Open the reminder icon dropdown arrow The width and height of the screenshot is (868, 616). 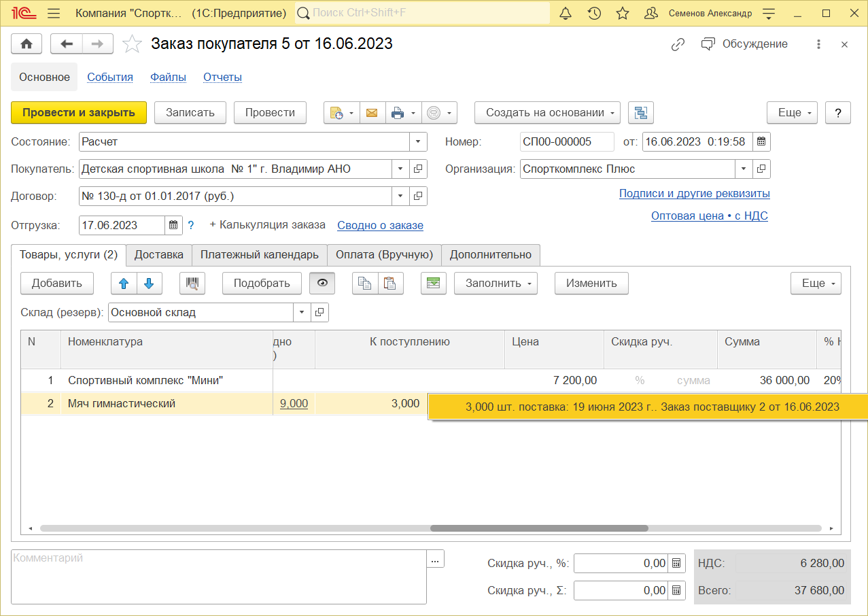(351, 113)
